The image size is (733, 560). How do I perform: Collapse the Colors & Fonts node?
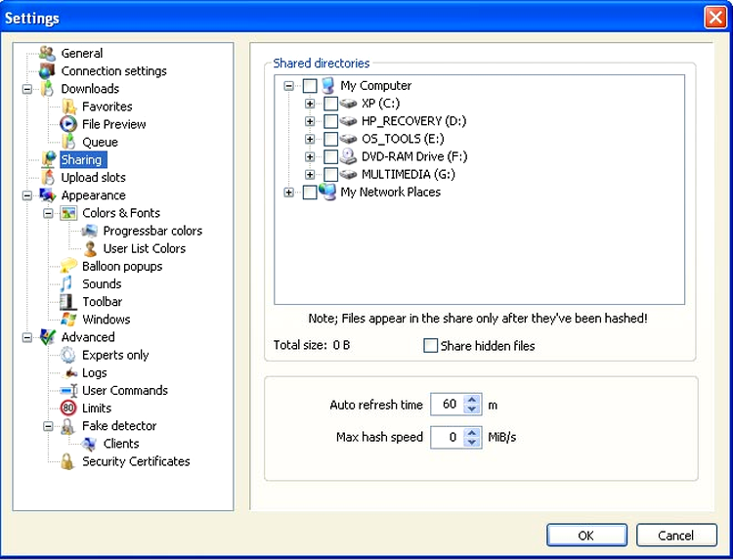coord(48,213)
